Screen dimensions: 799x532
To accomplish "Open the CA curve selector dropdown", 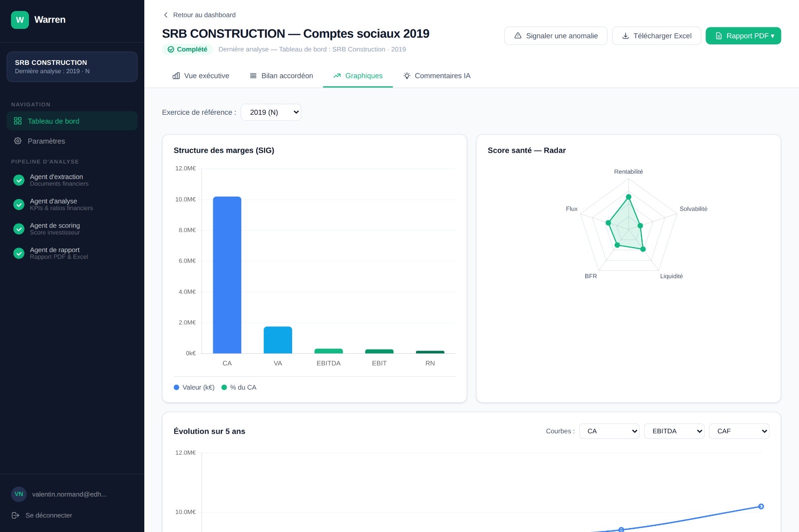I will [x=609, y=431].
